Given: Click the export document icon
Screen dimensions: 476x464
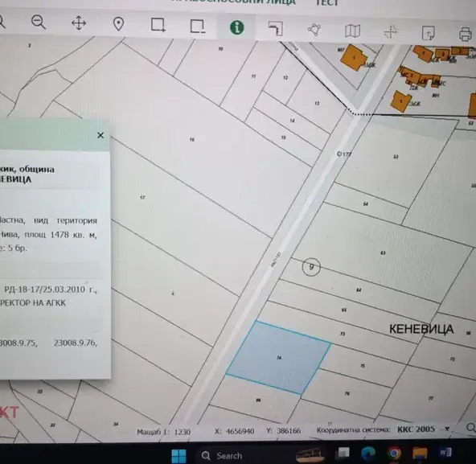Looking at the screenshot, I should 428,33.
